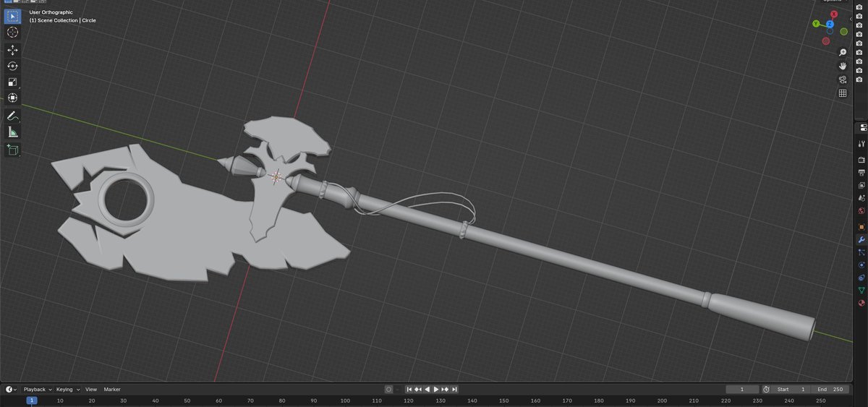The height and width of the screenshot is (407, 868).
Task: Jump to the first frame
Action: pyautogui.click(x=409, y=389)
